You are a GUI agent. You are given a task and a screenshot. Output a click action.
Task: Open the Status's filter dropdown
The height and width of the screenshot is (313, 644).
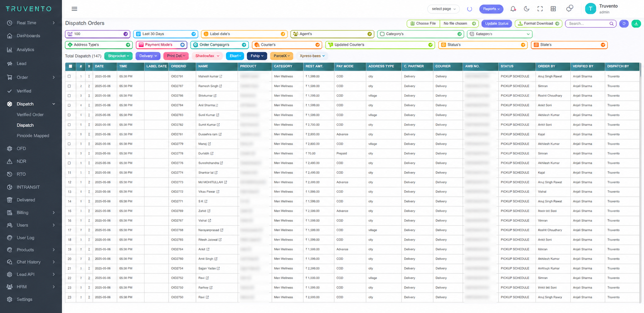pyautogui.click(x=483, y=45)
